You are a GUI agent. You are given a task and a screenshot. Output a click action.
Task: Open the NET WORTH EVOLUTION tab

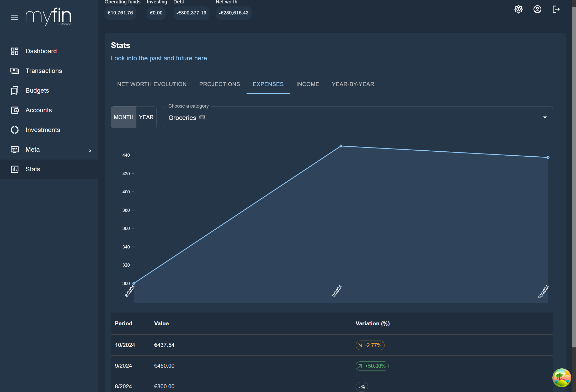pyautogui.click(x=152, y=84)
